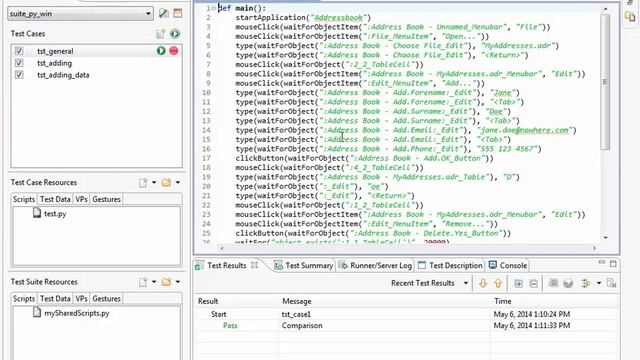Open Scripts tab in Test Suite Resources
640x360 pixels.
coord(24,298)
